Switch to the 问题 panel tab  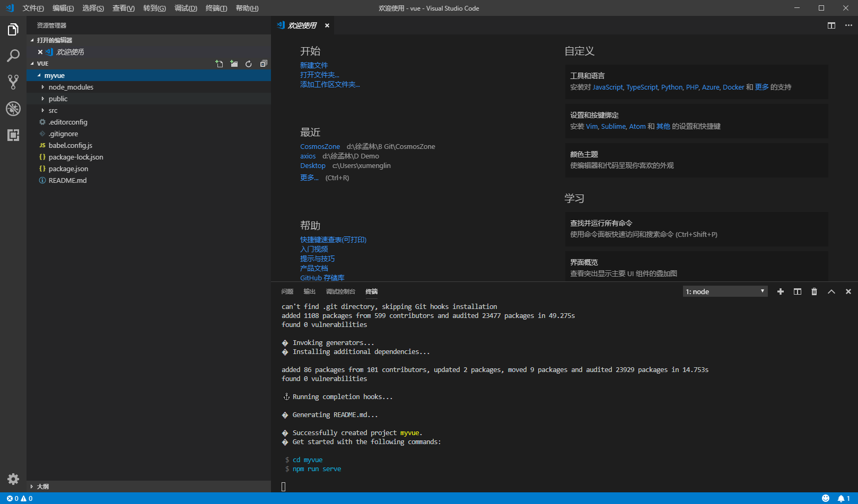click(287, 291)
